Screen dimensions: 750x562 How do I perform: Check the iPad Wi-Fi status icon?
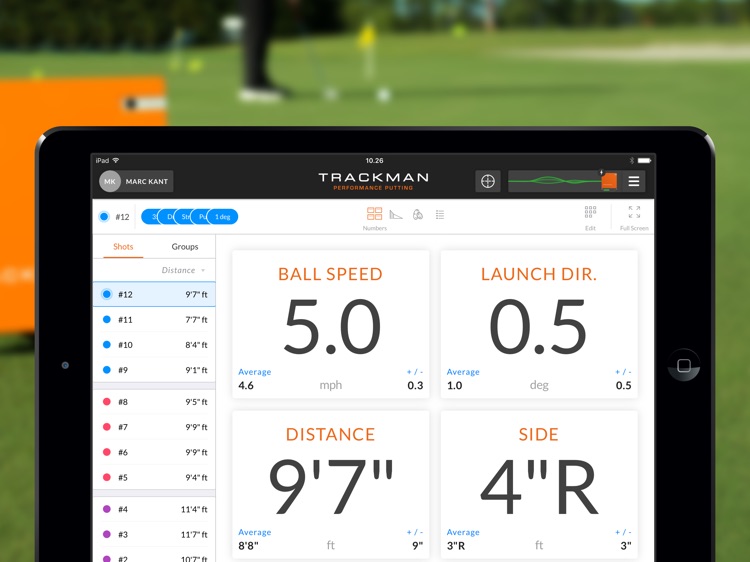[116, 160]
